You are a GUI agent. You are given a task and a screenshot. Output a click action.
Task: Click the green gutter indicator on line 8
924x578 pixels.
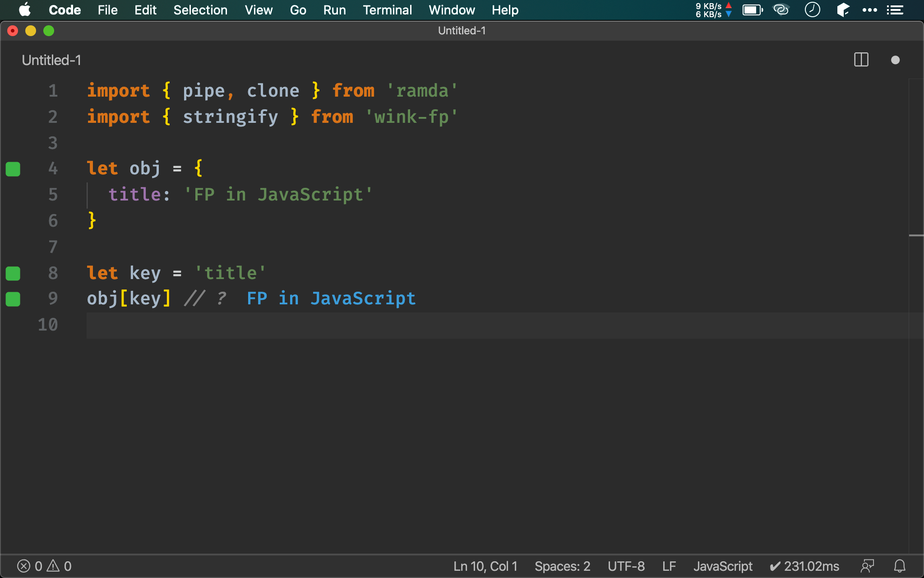(x=13, y=273)
